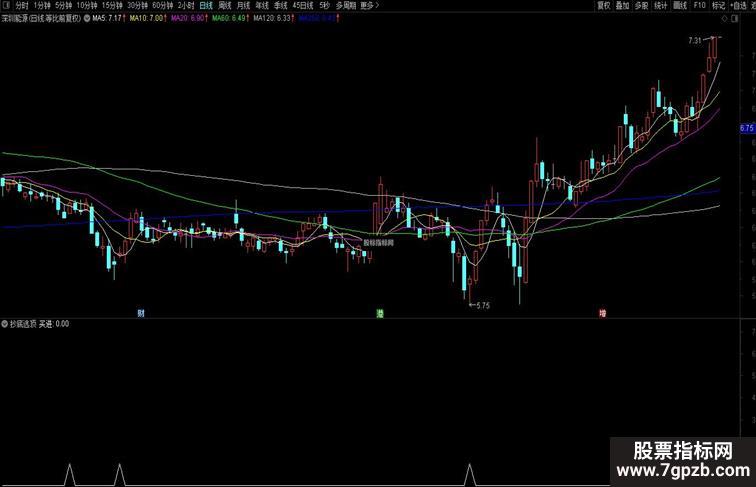Select the 60分钟 period tab
The height and width of the screenshot is (487, 756).
[162, 5]
